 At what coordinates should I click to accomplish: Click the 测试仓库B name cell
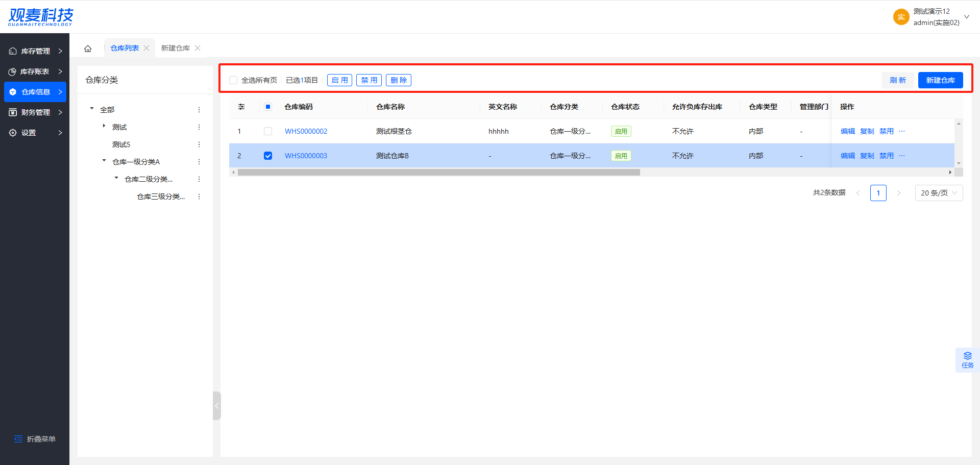coord(393,156)
